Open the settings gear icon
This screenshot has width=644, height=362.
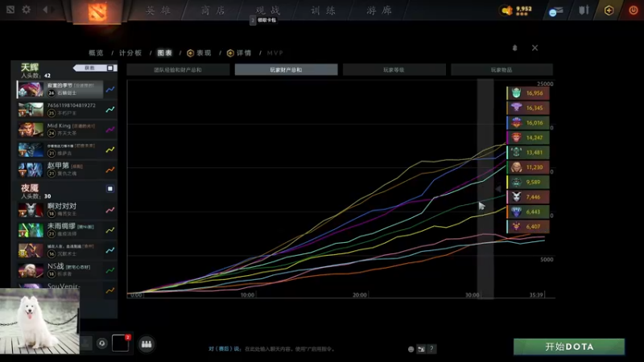tap(27, 10)
